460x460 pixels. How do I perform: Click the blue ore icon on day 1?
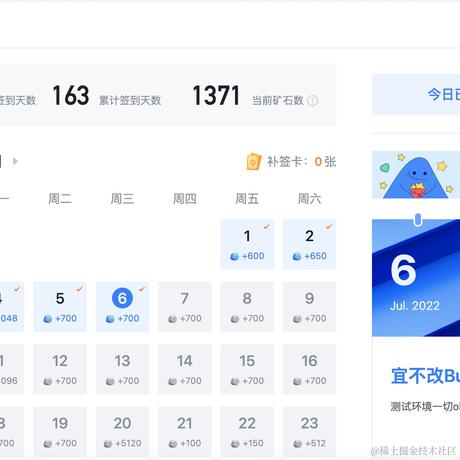235,256
